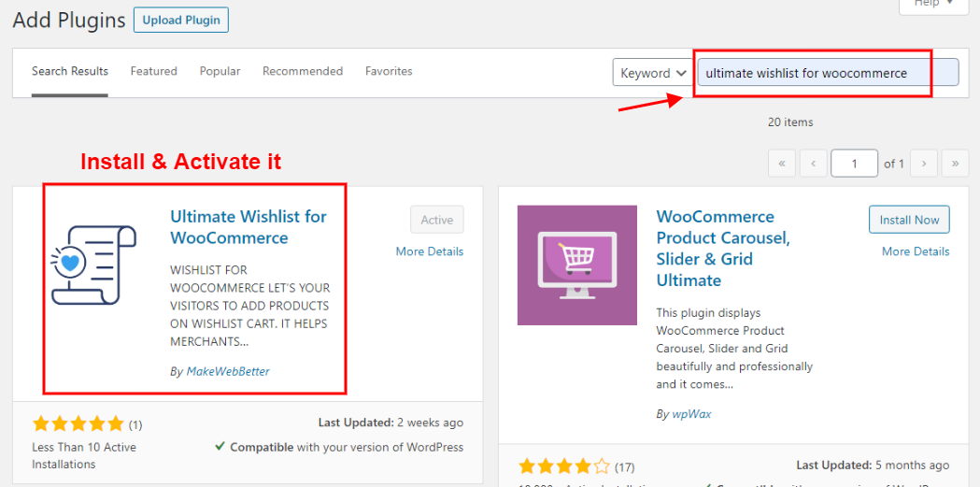Image resolution: width=980 pixels, height=487 pixels.
Task: Open the Ultimate Wishlist for WooCommerce title link
Action: (249, 227)
